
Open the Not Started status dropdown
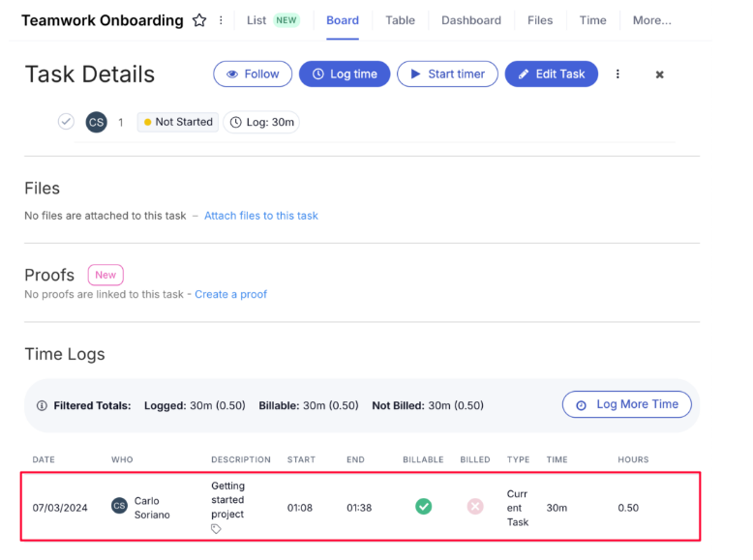tap(177, 122)
